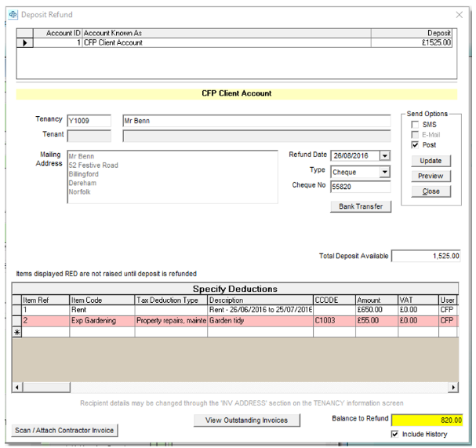Open View Outstanding Invoices

pos(247,421)
